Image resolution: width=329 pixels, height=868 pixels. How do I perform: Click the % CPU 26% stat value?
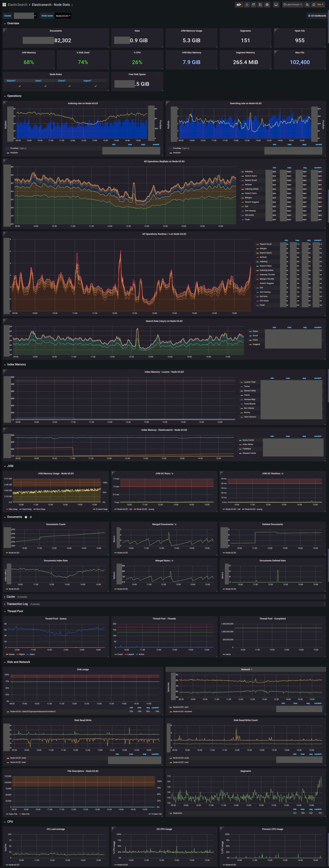point(137,62)
